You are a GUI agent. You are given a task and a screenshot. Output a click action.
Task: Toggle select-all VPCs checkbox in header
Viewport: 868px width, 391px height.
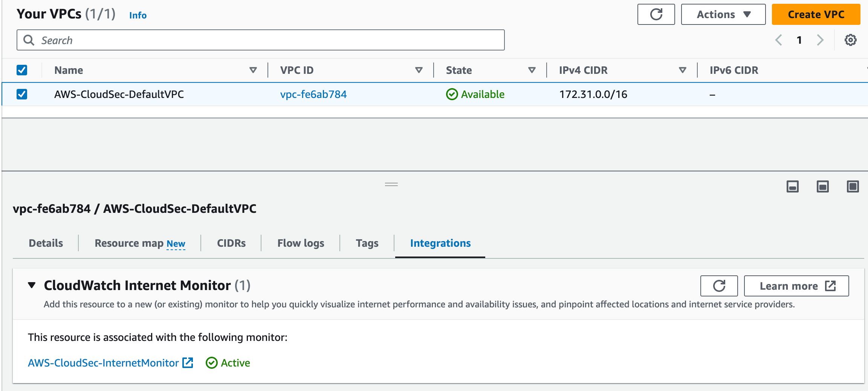tap(22, 70)
